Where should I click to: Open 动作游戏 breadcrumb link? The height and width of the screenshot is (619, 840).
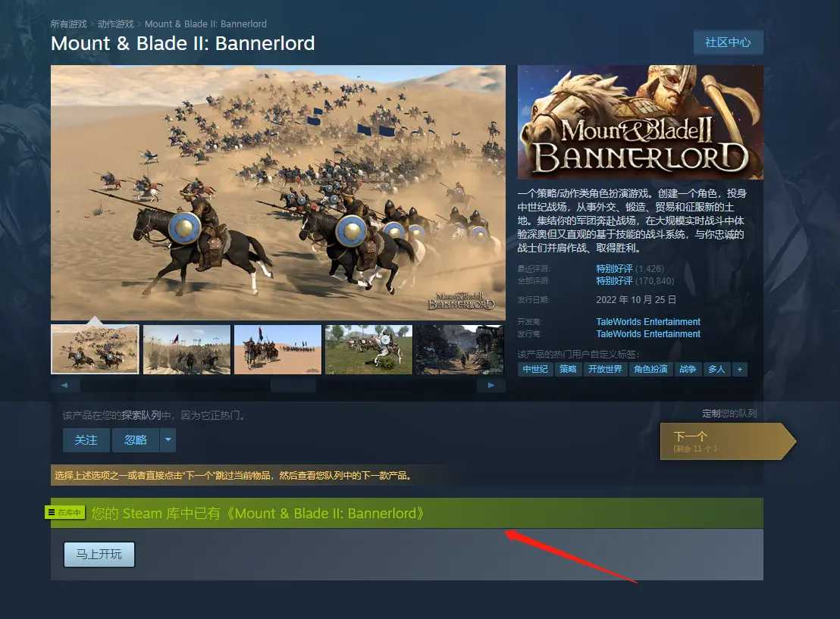[x=116, y=24]
